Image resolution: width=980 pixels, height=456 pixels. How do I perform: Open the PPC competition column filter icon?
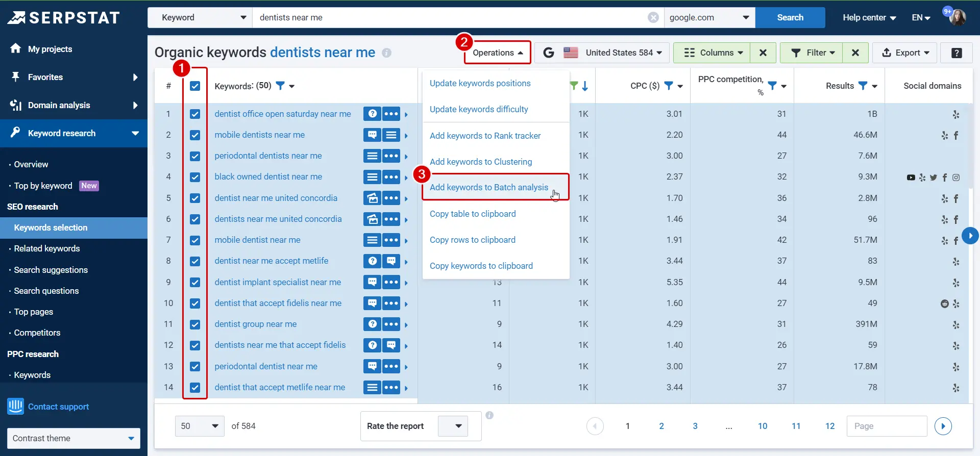click(x=772, y=86)
